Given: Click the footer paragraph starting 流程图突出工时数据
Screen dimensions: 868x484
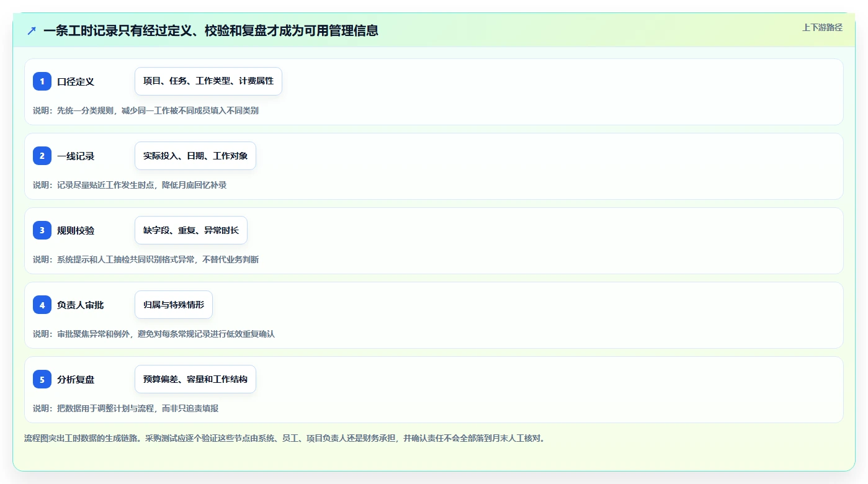Looking at the screenshot, I should pos(285,438).
